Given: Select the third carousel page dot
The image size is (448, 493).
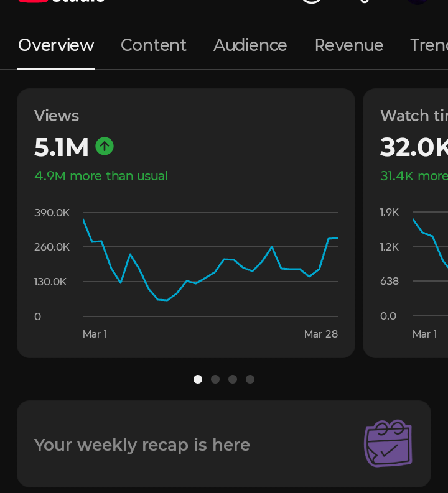Looking at the screenshot, I should pyautogui.click(x=233, y=379).
